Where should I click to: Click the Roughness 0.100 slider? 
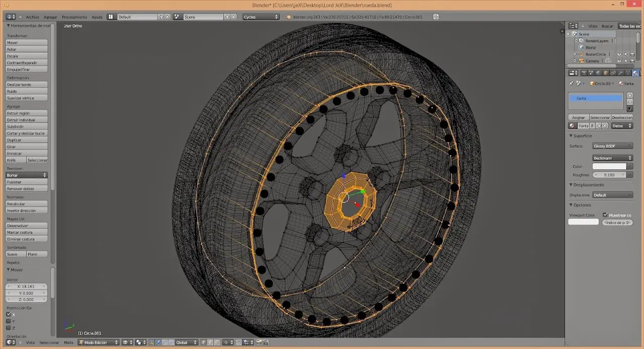coord(609,175)
